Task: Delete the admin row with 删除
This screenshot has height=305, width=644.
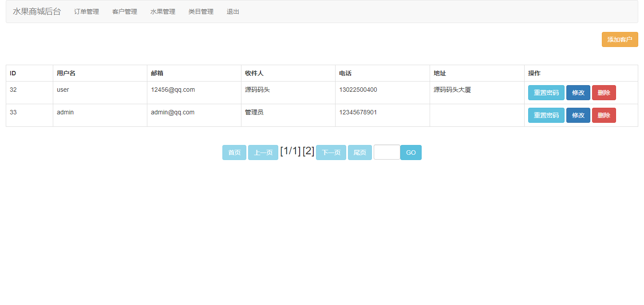Action: [x=604, y=115]
